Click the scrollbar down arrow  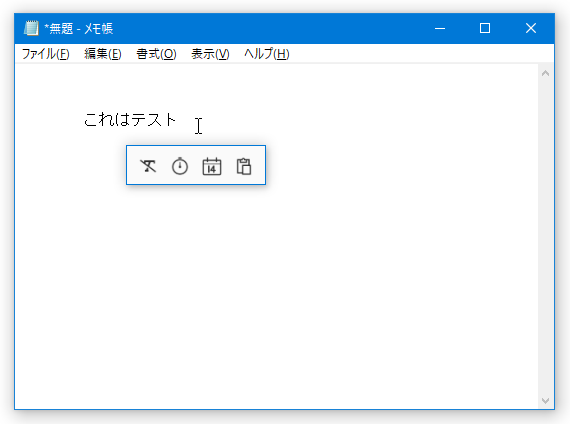point(545,400)
